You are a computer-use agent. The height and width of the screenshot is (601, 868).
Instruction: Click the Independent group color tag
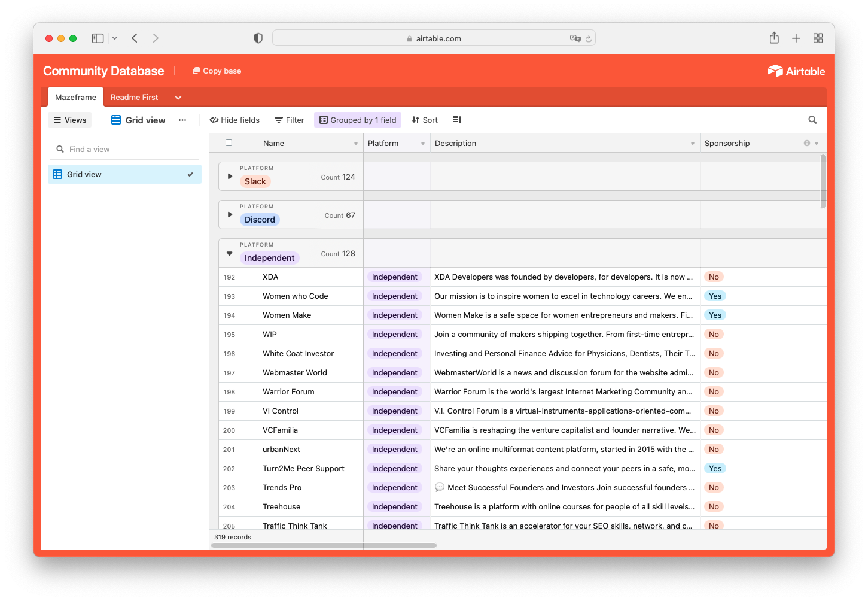(269, 258)
